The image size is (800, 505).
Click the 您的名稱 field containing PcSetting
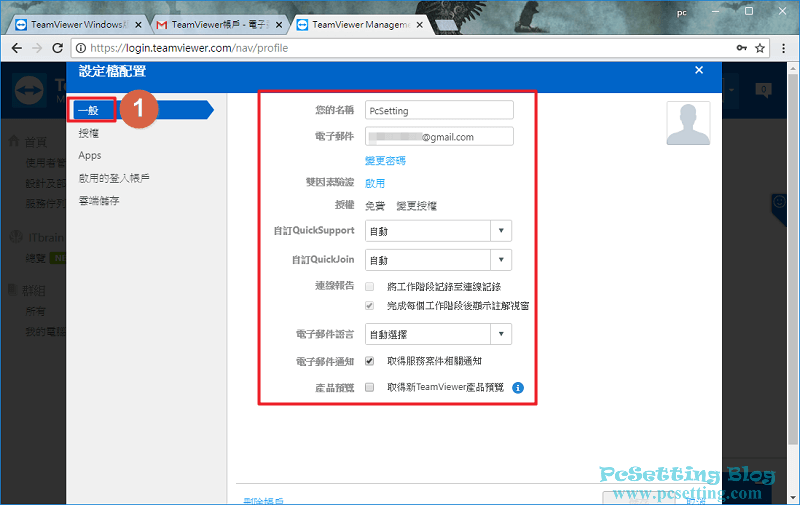(438, 110)
